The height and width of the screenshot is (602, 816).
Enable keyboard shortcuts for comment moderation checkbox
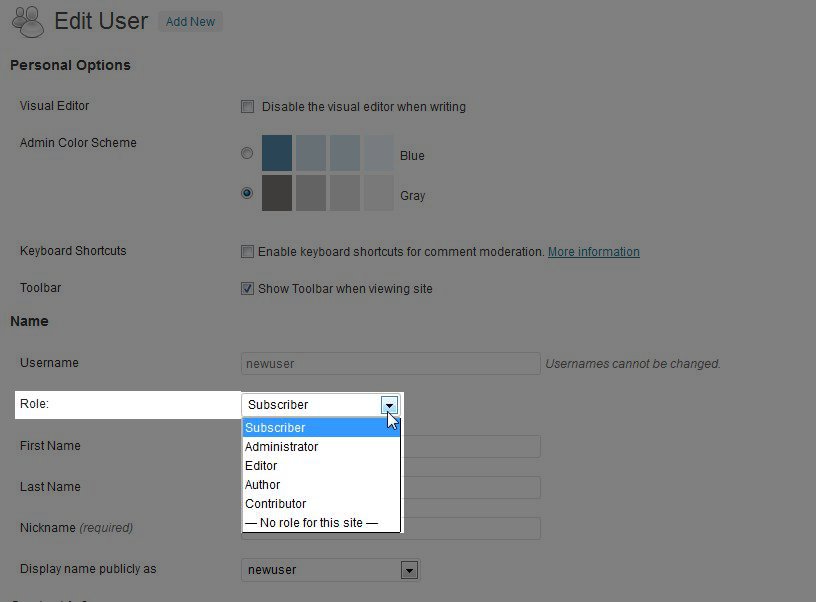point(247,252)
